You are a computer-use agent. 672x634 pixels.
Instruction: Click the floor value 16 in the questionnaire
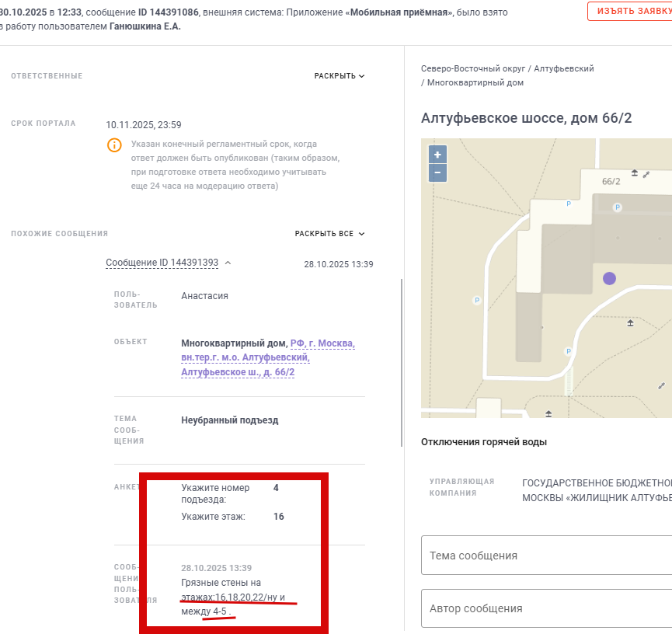[x=279, y=517]
